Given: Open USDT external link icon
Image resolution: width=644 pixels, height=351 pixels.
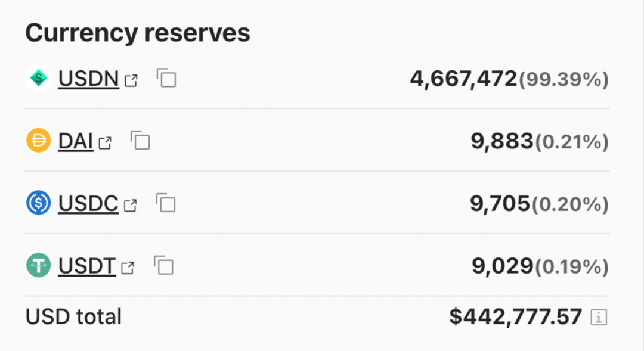Looking at the screenshot, I should [x=128, y=268].
